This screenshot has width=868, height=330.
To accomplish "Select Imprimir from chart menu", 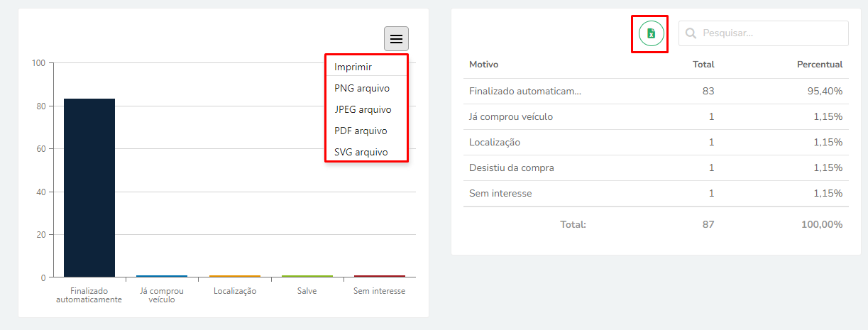I will (353, 67).
